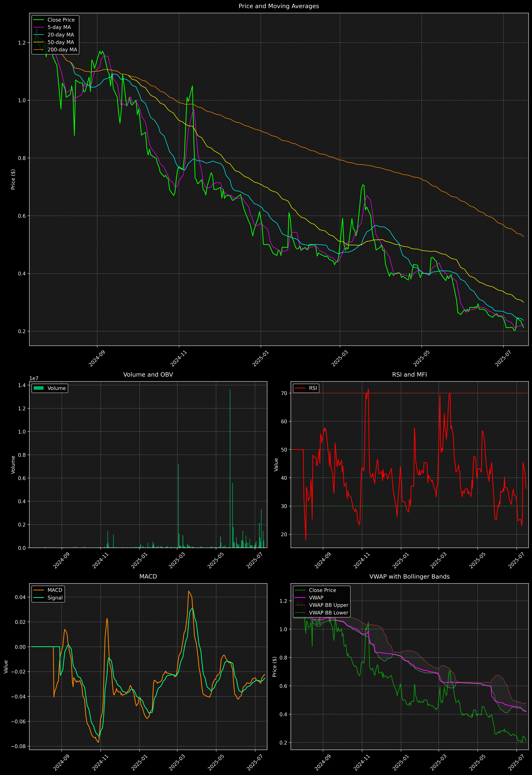Click the green Volume legend color patch
The image size is (532, 775).
(x=39, y=388)
